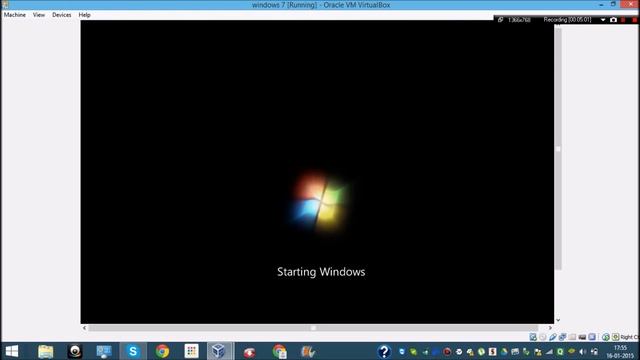This screenshot has height=360, width=640.
Task: Open the webcam app in taskbar
Action: pyautogui.click(x=75, y=351)
